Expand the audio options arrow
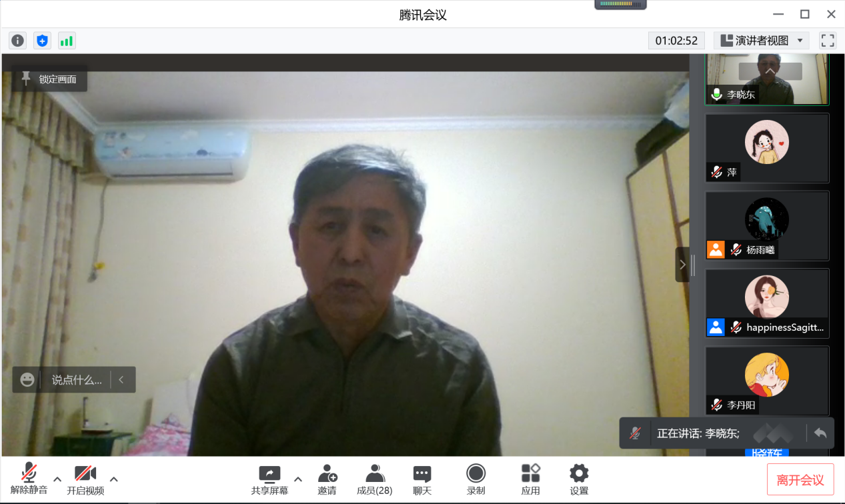Screen dimensions: 845x504 tap(57, 479)
